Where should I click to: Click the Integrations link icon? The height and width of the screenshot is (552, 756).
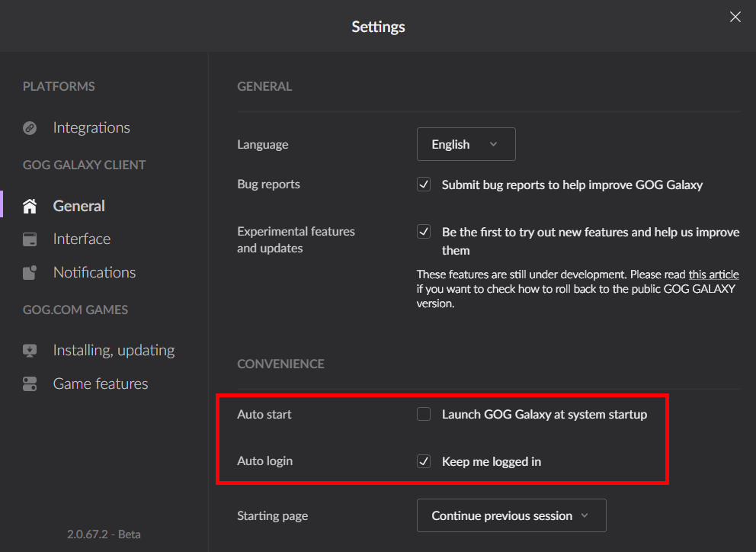coord(30,128)
